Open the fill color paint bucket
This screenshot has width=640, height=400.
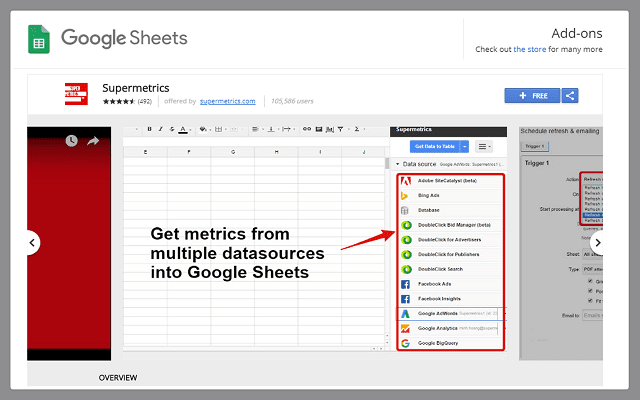(x=203, y=129)
